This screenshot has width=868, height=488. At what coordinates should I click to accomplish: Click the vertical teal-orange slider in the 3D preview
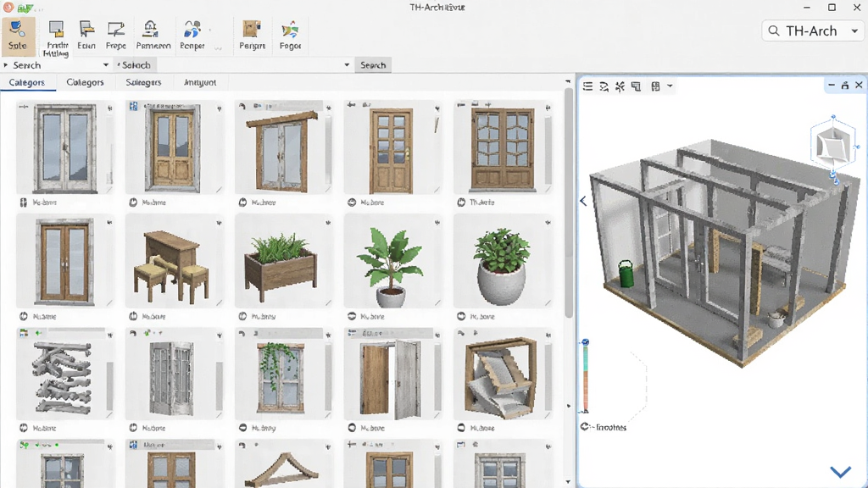[x=585, y=376]
